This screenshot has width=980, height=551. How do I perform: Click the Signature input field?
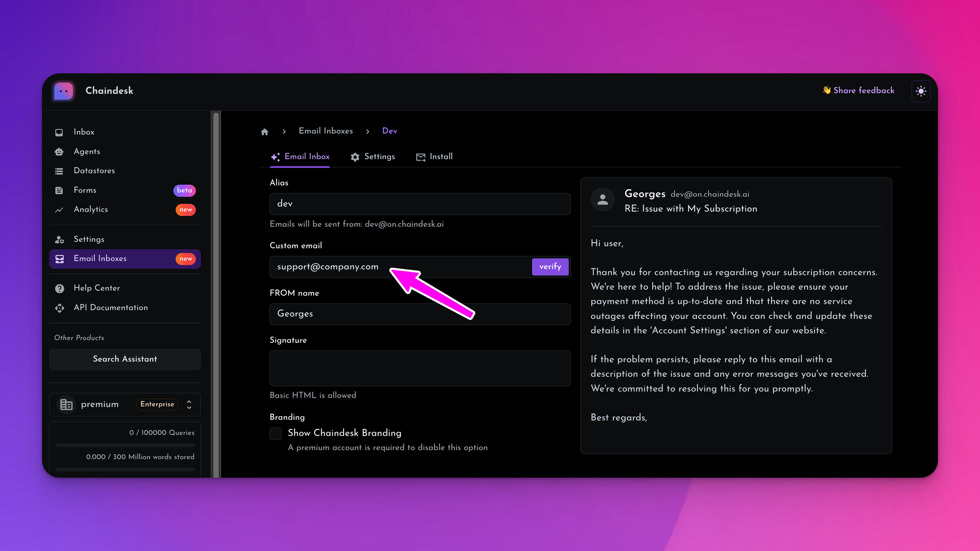click(419, 368)
